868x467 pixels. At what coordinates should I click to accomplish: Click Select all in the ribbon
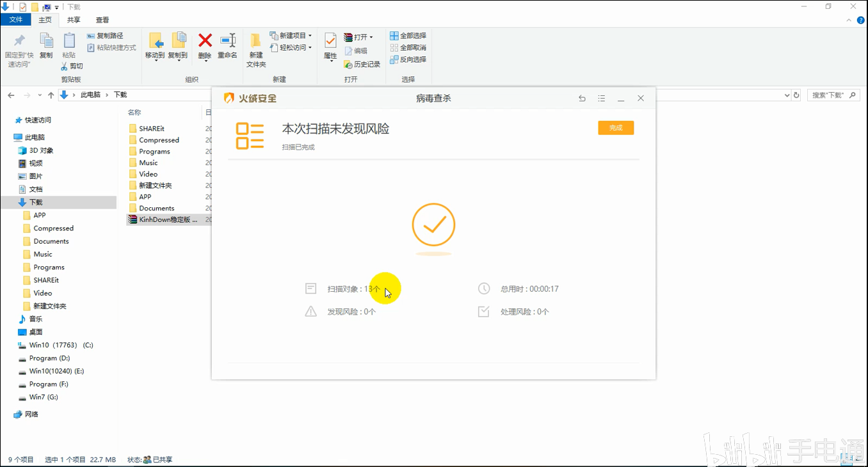(x=408, y=36)
